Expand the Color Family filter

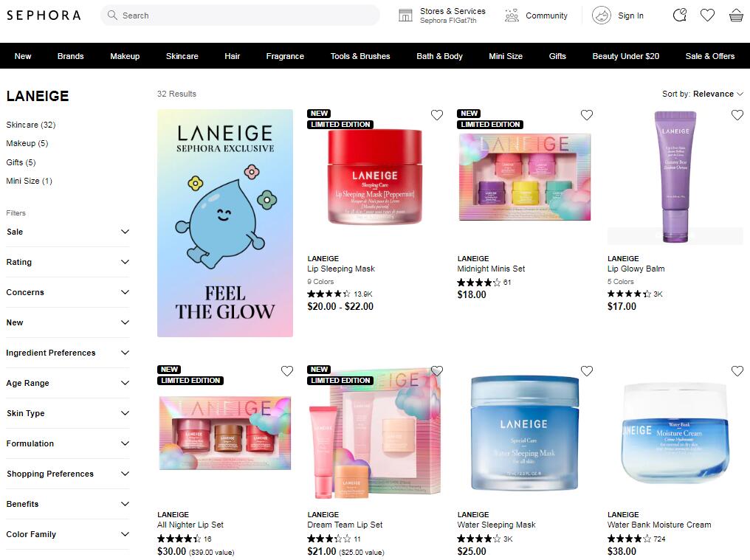67,534
